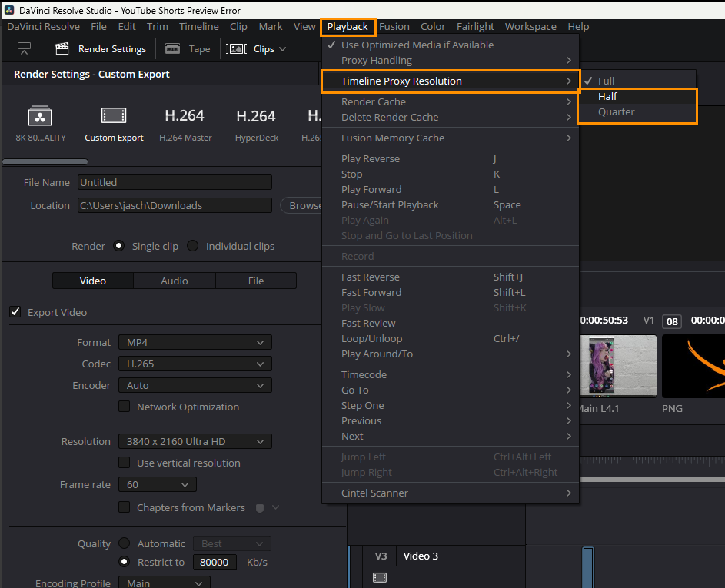Select the HyperDeck H.264 preset
The width and height of the screenshot is (725, 588).
[257, 124]
